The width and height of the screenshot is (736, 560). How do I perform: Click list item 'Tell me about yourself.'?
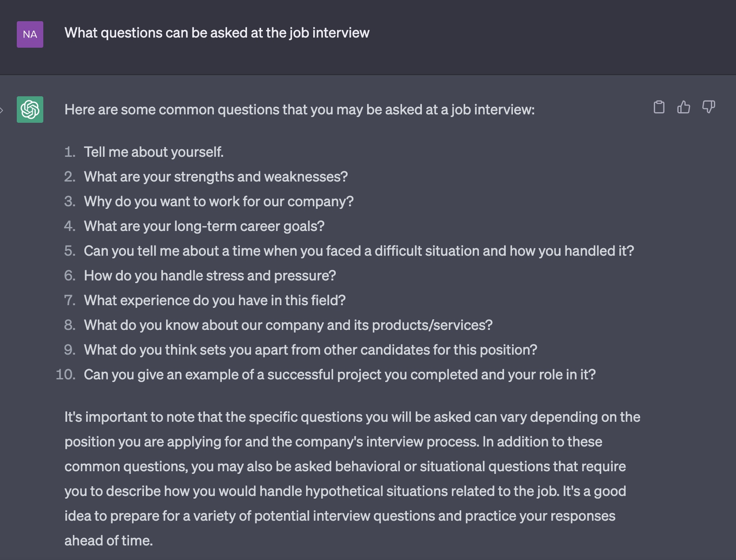154,152
